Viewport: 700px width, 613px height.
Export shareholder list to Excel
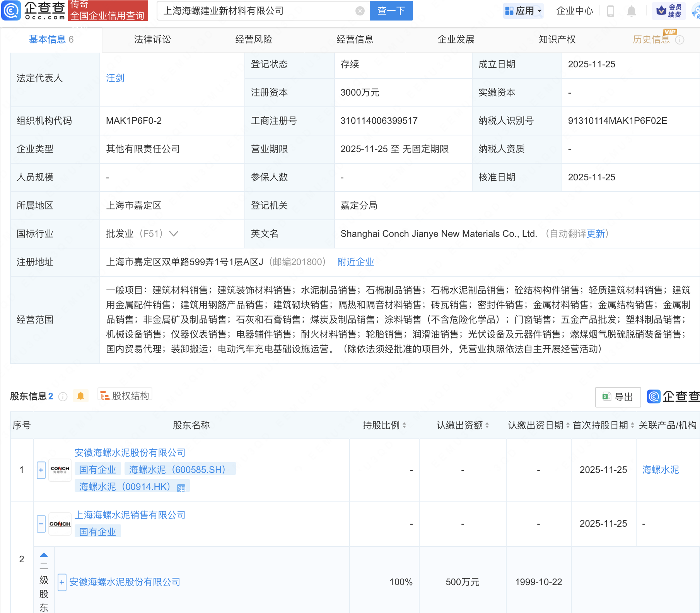coord(618,397)
